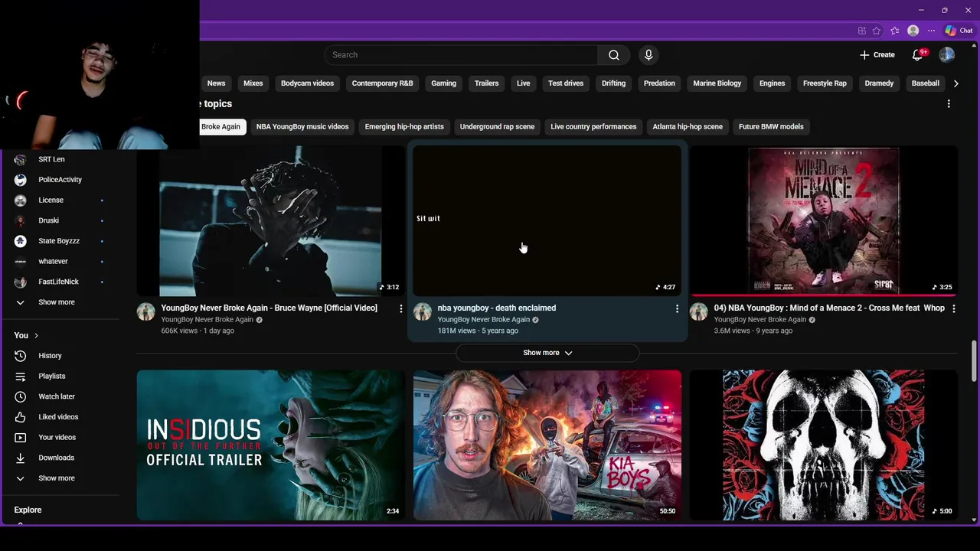Screen dimensions: 980x551
Task: Open PoliceActivity channel subscription
Action: [x=60, y=180]
